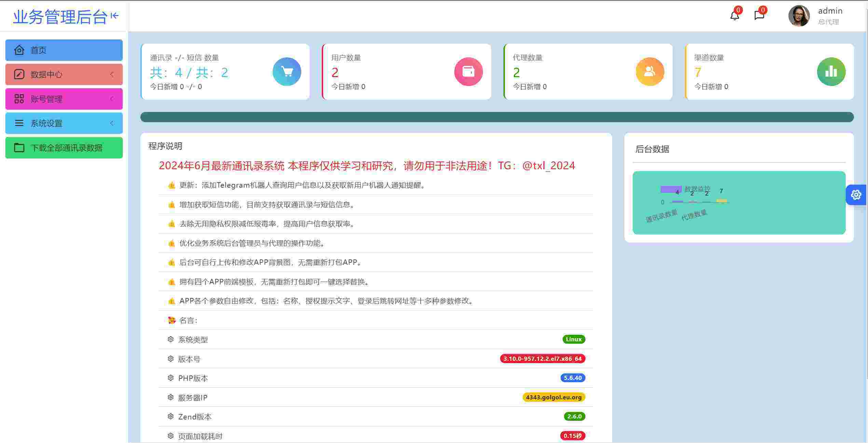Click the gear icon beside Zend版本
Viewport: 868px width, 443px height.
tap(170, 416)
